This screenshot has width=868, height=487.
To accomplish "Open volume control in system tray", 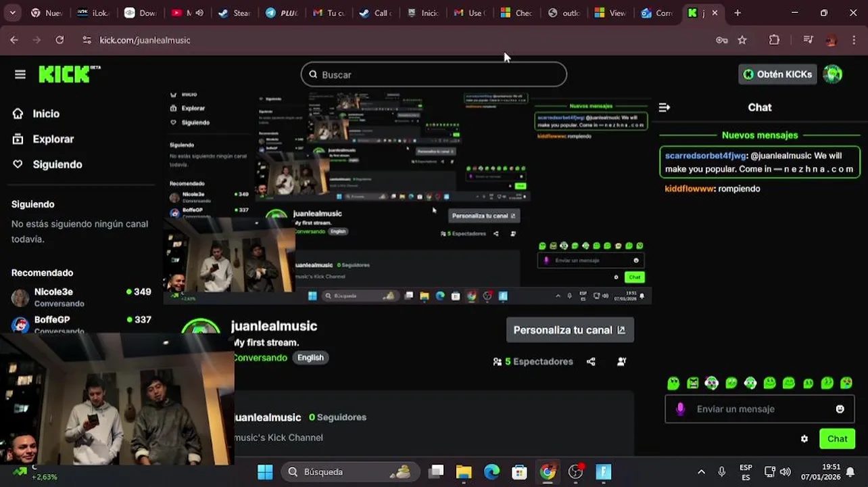I will (x=785, y=471).
